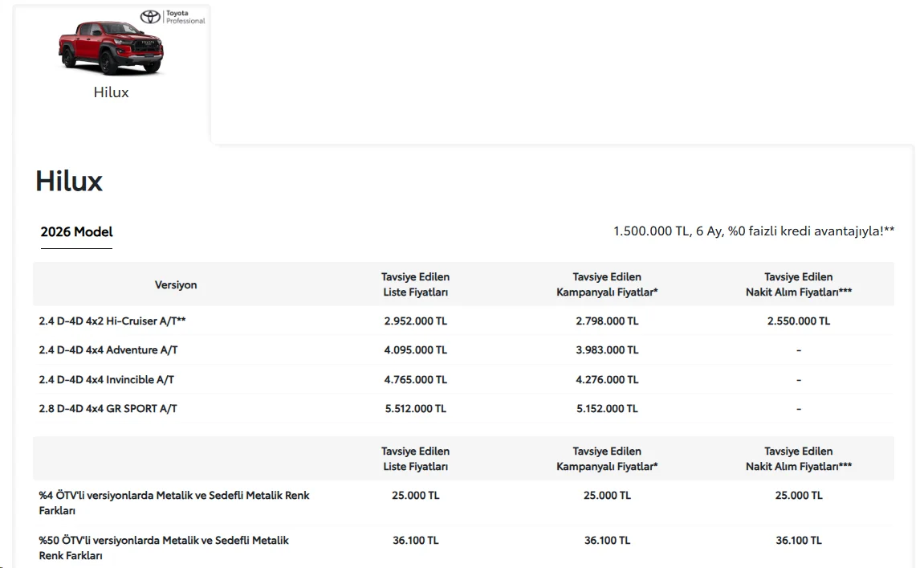The height and width of the screenshot is (568, 924).
Task: Click the first Tavsiye Edilen Liste Fiyatları header
Action: click(416, 284)
